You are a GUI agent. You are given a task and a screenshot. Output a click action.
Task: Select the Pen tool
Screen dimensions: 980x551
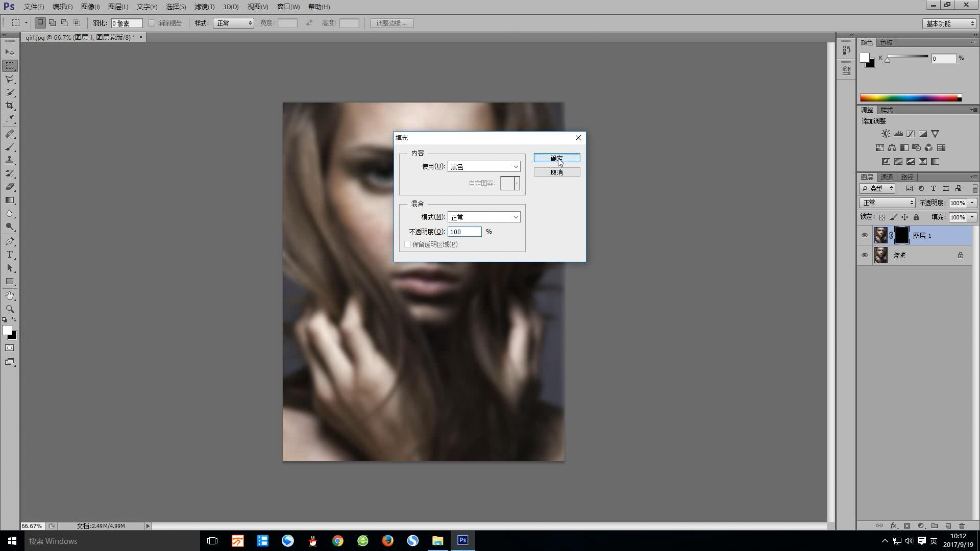[10, 241]
